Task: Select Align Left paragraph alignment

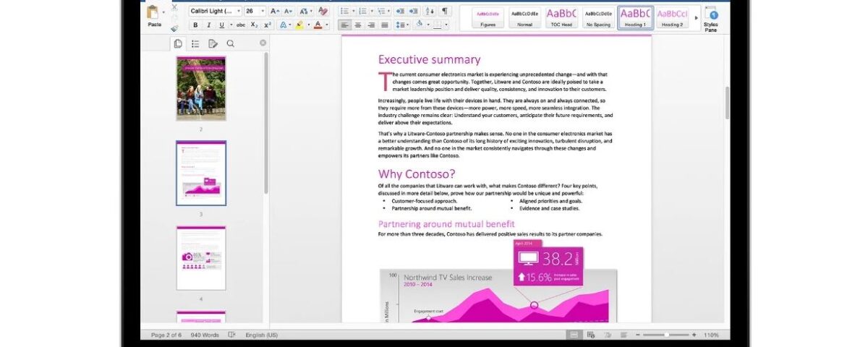Action: tap(345, 25)
